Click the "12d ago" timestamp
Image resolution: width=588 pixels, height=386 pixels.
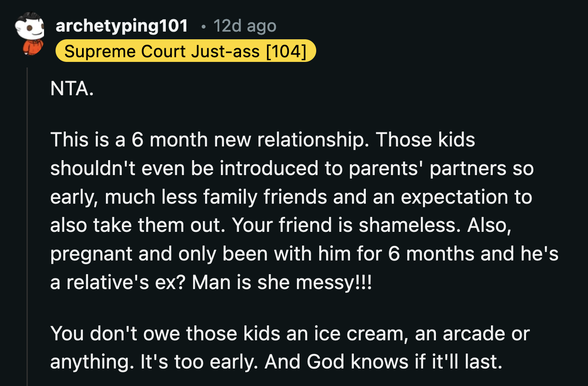[245, 25]
